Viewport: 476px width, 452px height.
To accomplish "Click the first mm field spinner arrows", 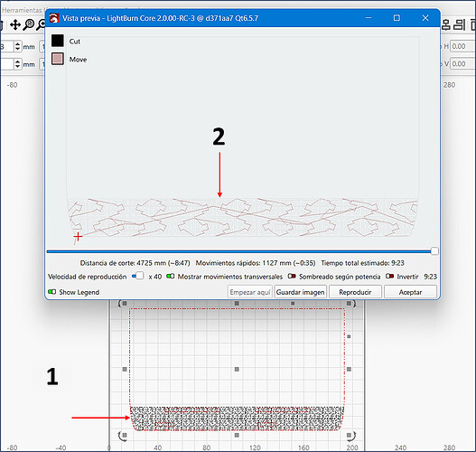I will pyautogui.click(x=17, y=46).
